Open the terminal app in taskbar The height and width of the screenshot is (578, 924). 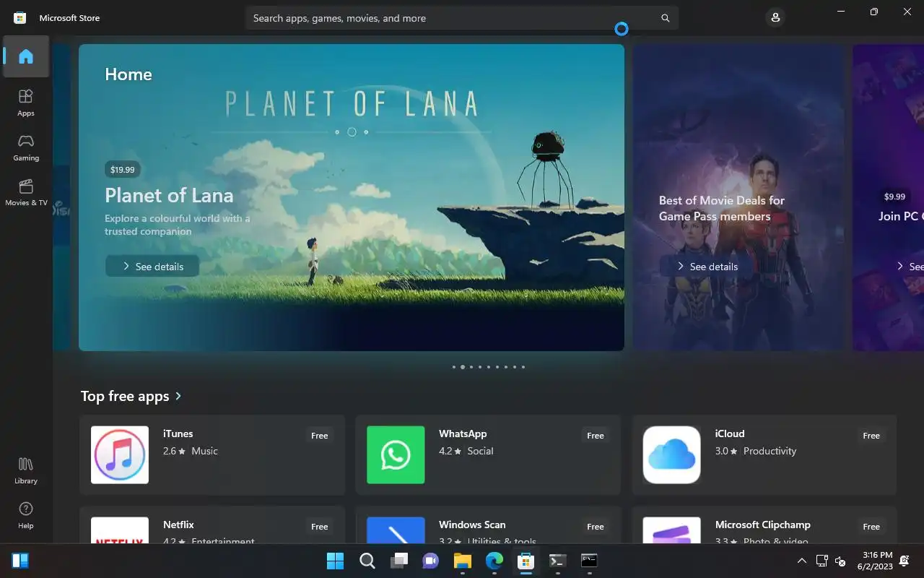pyautogui.click(x=558, y=561)
